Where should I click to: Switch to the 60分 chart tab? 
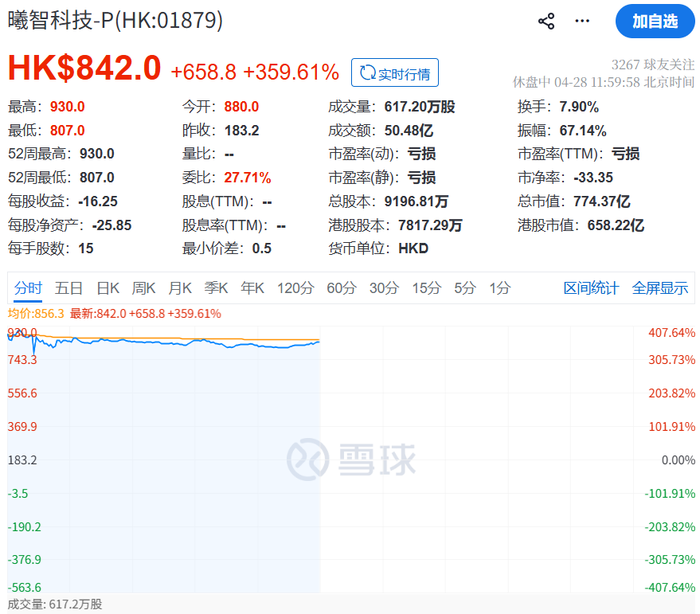[342, 288]
